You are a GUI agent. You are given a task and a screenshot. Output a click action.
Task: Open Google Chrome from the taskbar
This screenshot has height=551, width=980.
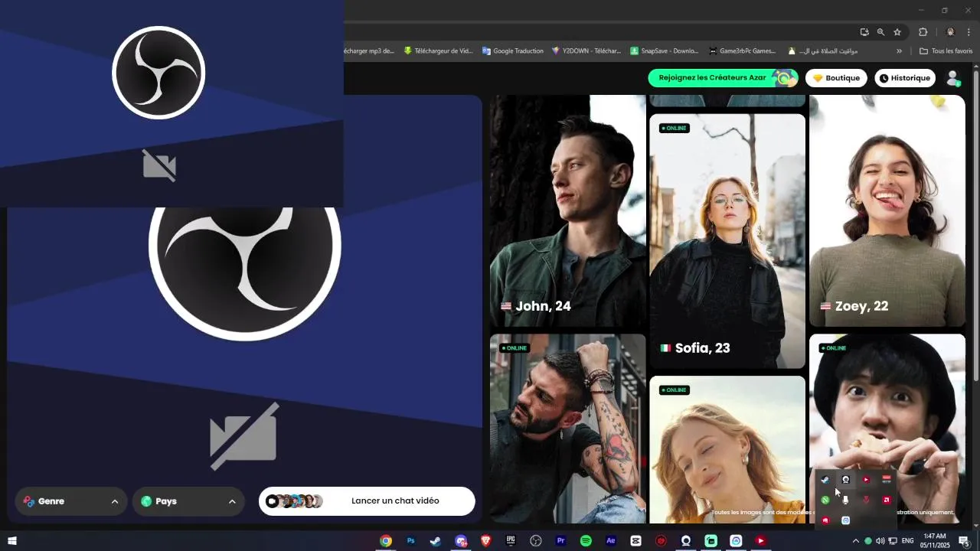click(386, 541)
